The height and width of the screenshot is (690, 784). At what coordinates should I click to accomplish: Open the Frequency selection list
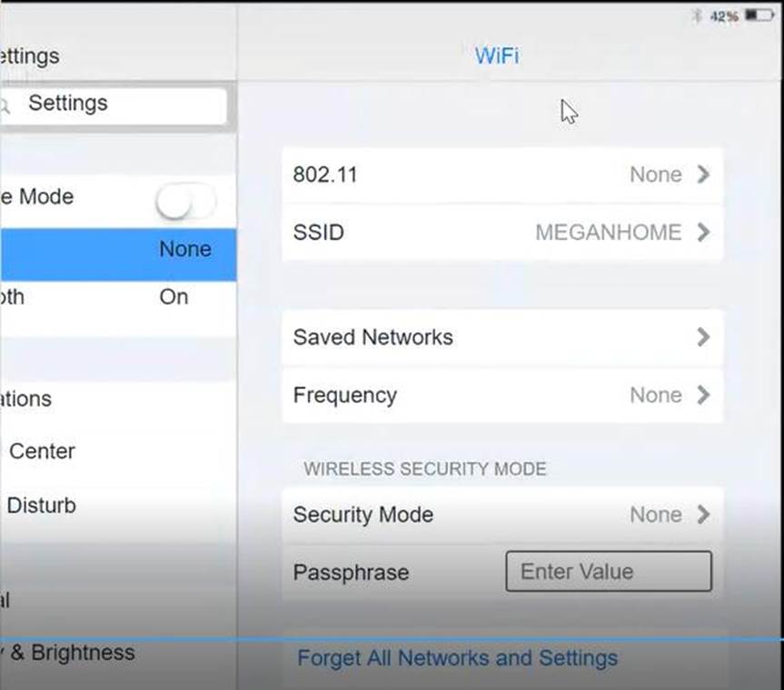pyautogui.click(x=501, y=395)
